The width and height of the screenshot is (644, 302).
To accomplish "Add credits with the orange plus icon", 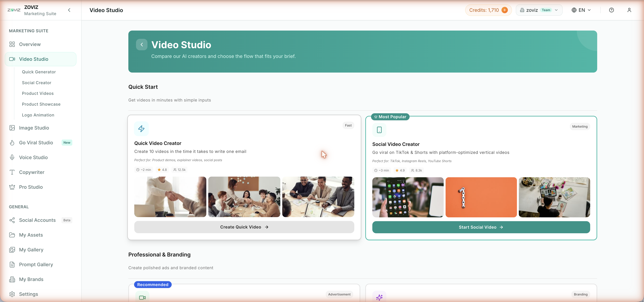I will [504, 10].
